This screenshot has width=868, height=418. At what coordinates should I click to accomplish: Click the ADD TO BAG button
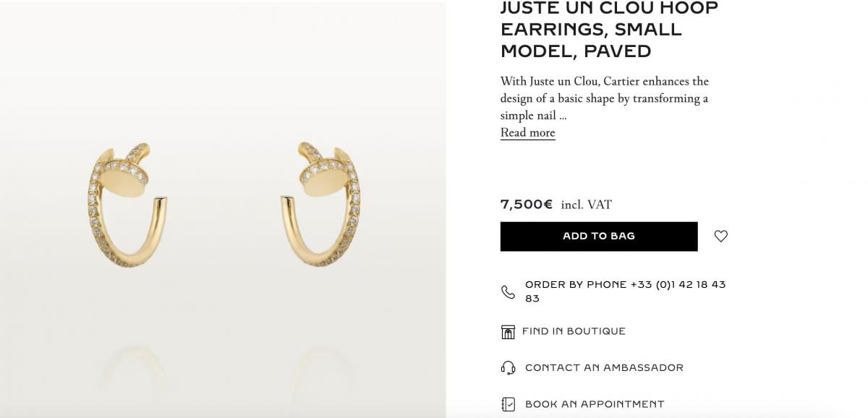[x=598, y=236]
